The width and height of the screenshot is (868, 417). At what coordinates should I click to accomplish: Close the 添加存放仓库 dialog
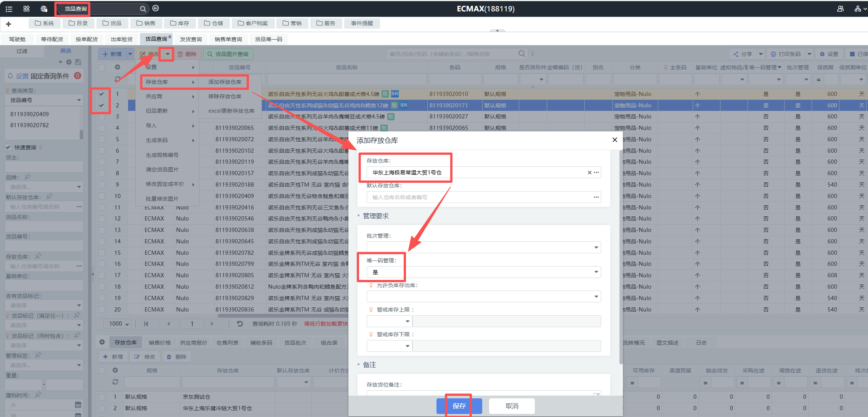[614, 140]
